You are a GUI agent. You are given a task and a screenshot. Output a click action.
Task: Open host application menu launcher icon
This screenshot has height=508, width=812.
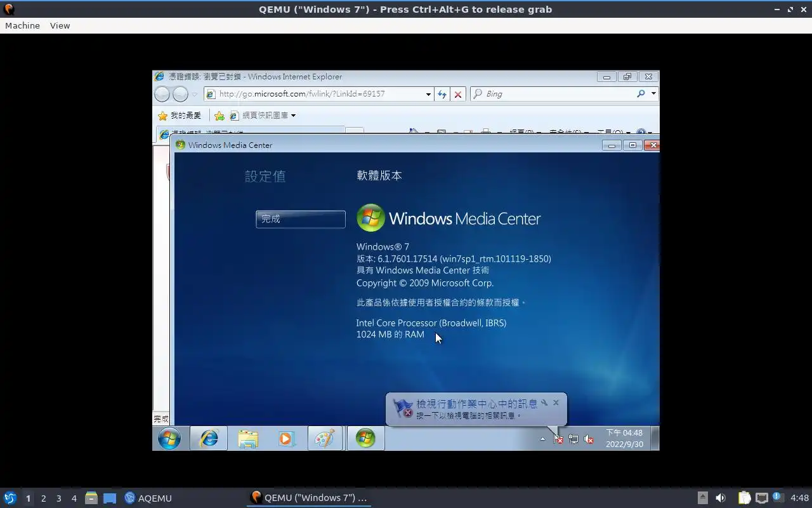click(x=10, y=498)
